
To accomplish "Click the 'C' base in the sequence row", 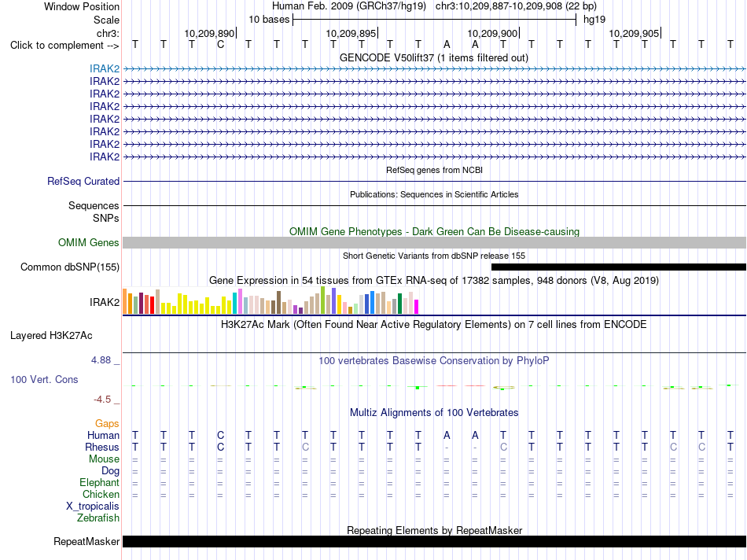I will click(220, 45).
